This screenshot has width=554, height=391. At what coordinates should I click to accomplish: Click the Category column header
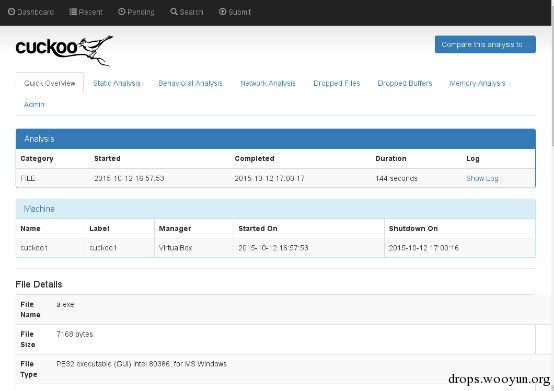tap(37, 159)
